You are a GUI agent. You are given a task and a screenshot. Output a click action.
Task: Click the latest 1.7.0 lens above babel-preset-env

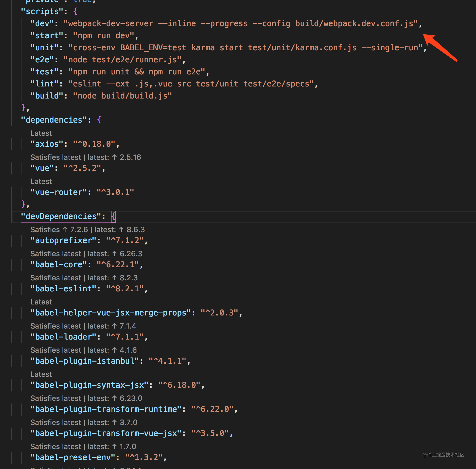(83, 447)
